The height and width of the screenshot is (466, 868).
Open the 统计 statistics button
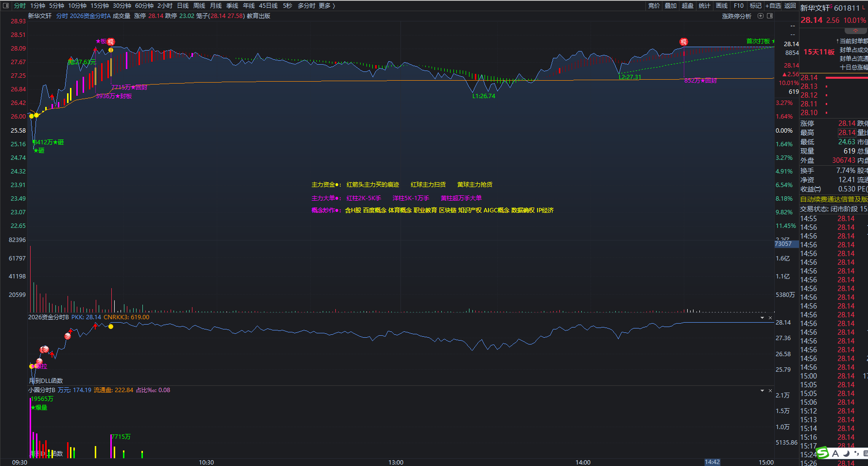click(705, 6)
